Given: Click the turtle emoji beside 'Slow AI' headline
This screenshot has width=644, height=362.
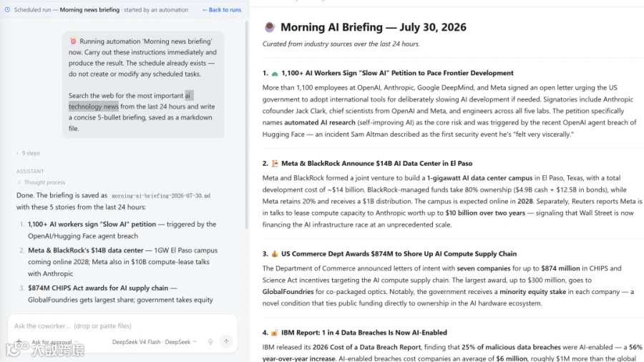Looking at the screenshot, I should 275,74.
